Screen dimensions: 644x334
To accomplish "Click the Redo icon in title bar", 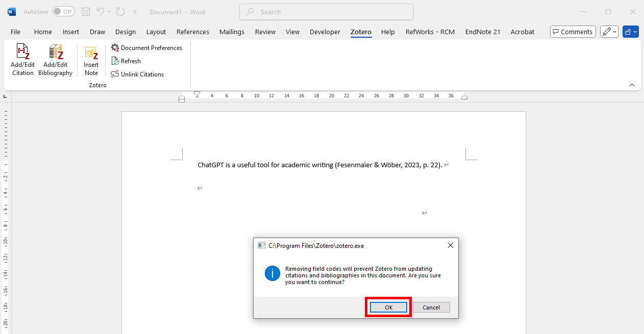I will (120, 12).
